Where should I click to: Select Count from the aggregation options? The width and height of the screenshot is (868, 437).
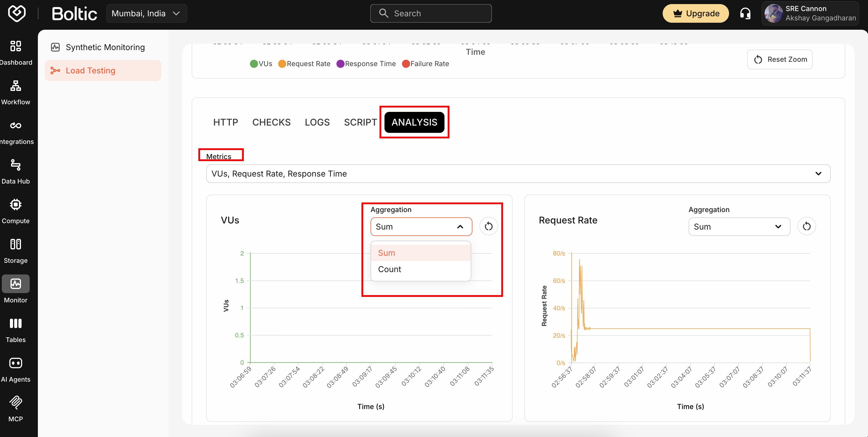[x=389, y=269]
